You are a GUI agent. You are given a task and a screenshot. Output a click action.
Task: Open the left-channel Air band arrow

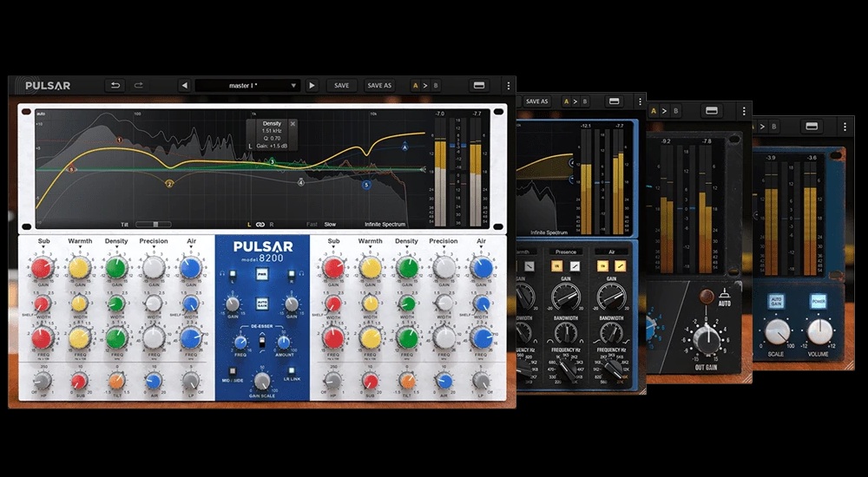click(191, 247)
